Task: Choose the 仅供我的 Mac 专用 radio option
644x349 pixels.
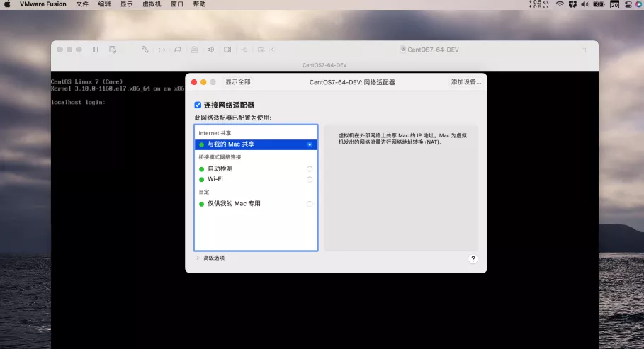Action: (x=310, y=204)
